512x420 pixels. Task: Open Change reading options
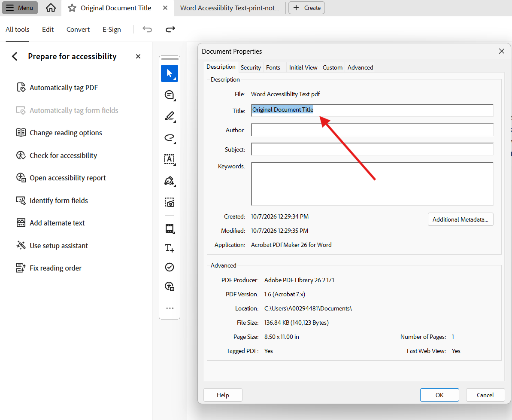[x=59, y=133]
